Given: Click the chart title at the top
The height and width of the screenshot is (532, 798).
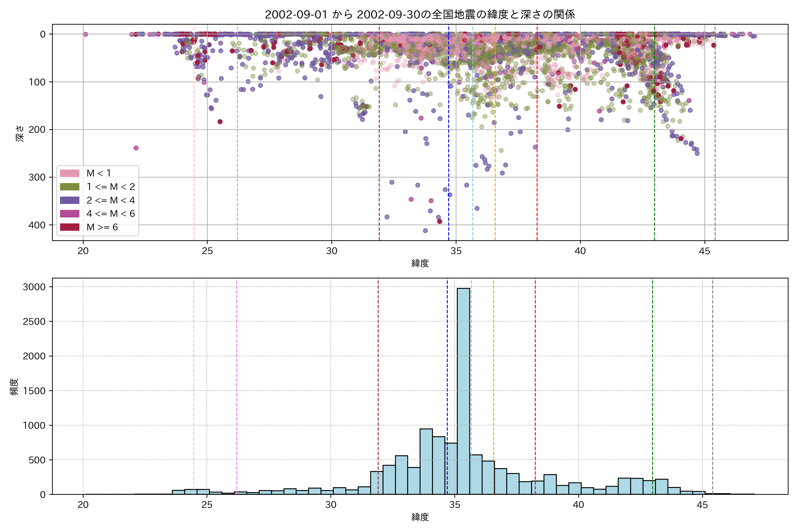Looking at the screenshot, I should (420, 15).
